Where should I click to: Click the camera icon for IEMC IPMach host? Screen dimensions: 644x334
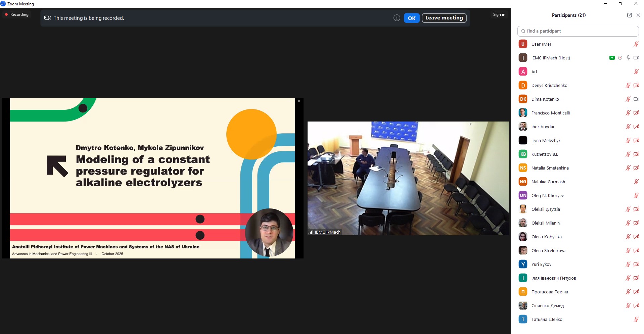coord(636,58)
